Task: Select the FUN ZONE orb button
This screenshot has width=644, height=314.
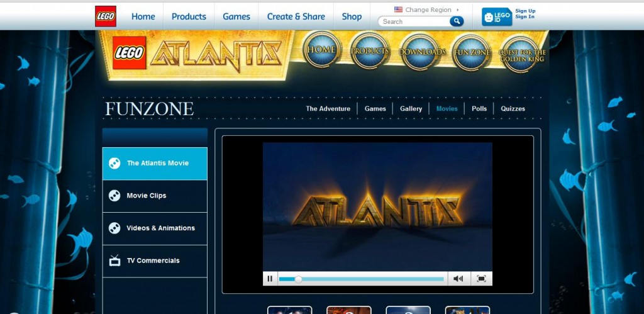Action: tap(472, 53)
